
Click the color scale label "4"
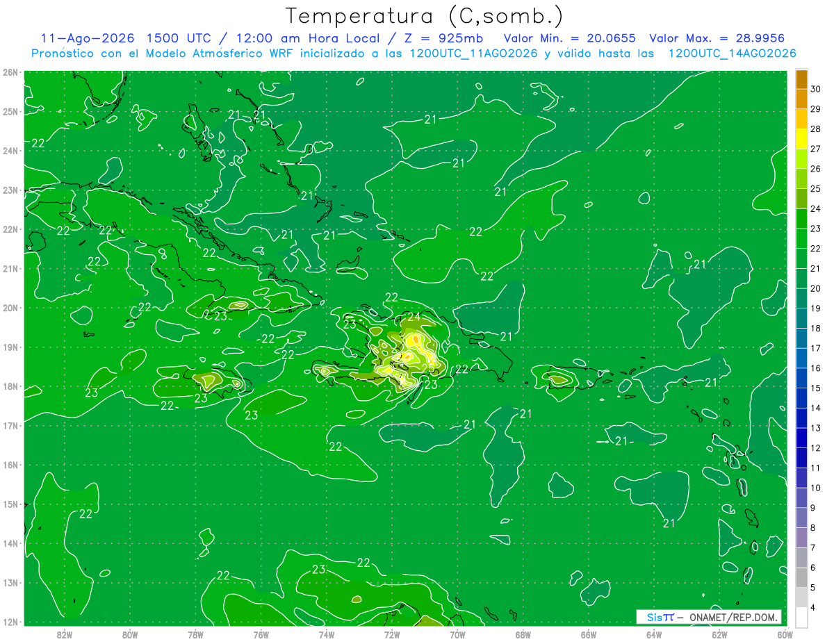tap(814, 608)
